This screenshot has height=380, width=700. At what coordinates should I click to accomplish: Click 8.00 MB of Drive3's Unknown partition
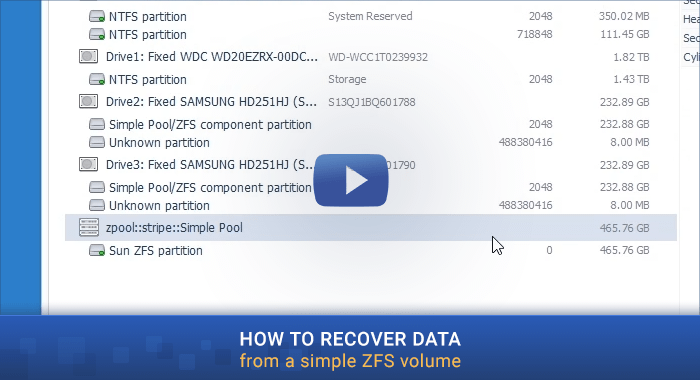(x=629, y=205)
